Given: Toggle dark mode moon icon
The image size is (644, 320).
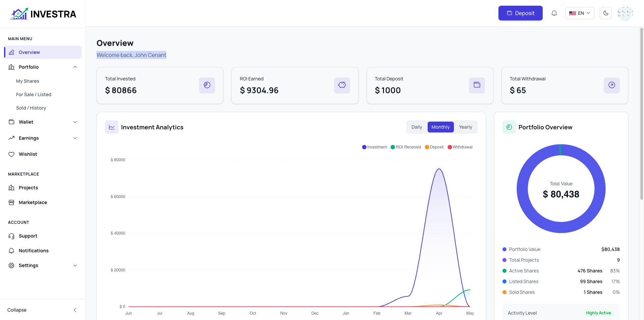Looking at the screenshot, I should [x=606, y=13].
